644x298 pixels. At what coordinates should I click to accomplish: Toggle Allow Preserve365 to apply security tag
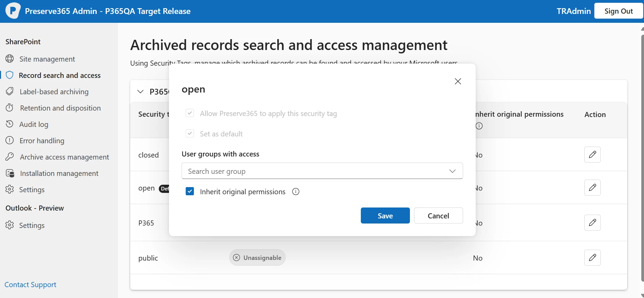pos(190,113)
